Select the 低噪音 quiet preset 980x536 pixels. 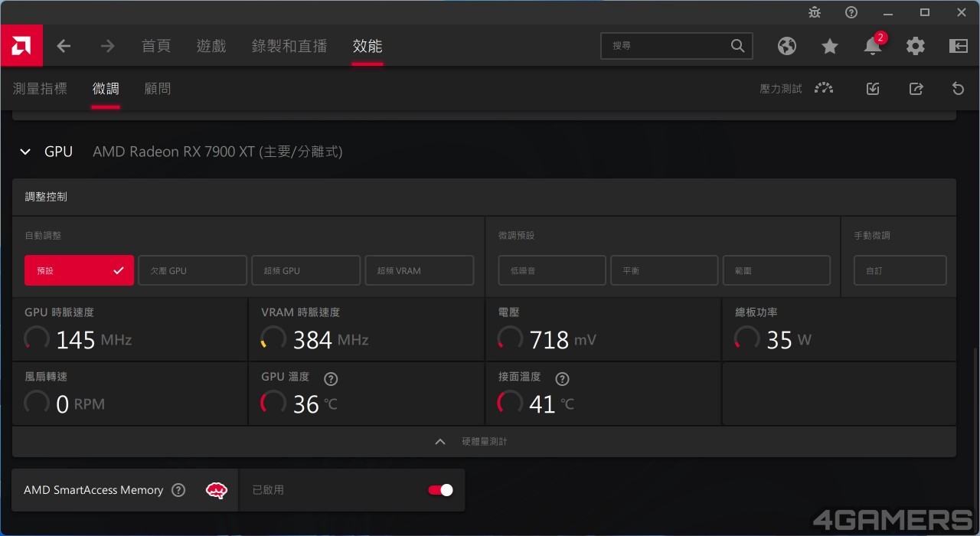point(552,270)
